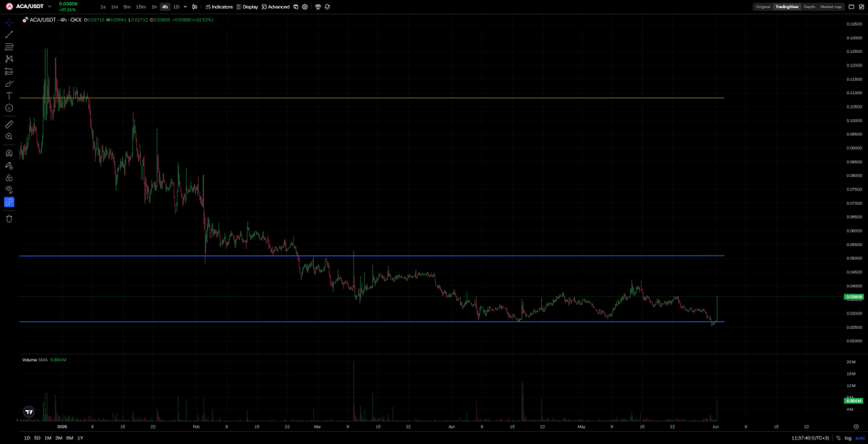Open the Market cap tab

(830, 7)
